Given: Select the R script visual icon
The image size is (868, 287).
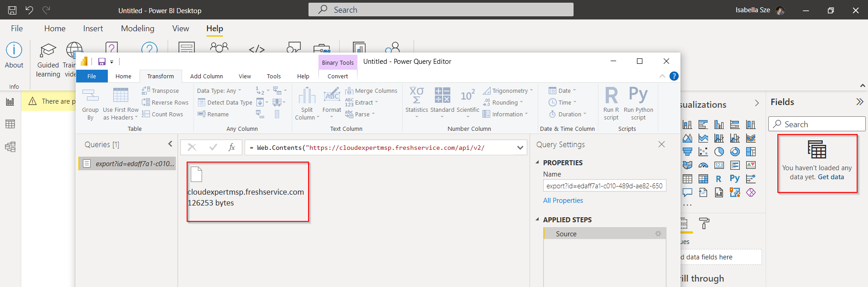Looking at the screenshot, I should click(x=719, y=179).
